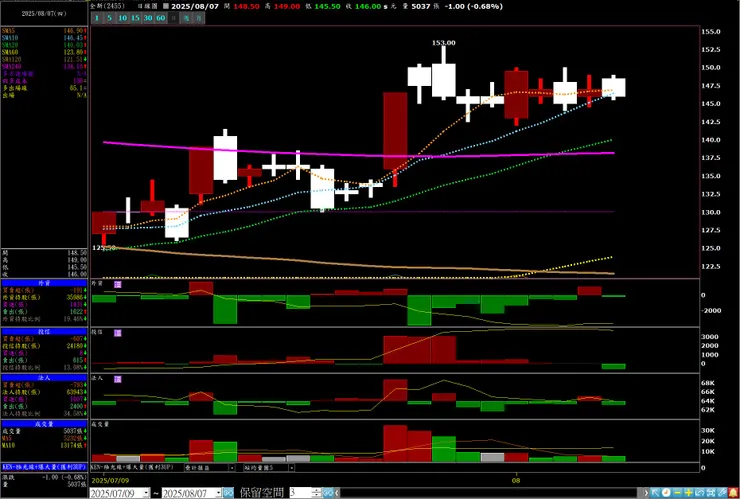Click the 153.00 high price label
Viewport: 740px width, 499px height.
[x=444, y=43]
